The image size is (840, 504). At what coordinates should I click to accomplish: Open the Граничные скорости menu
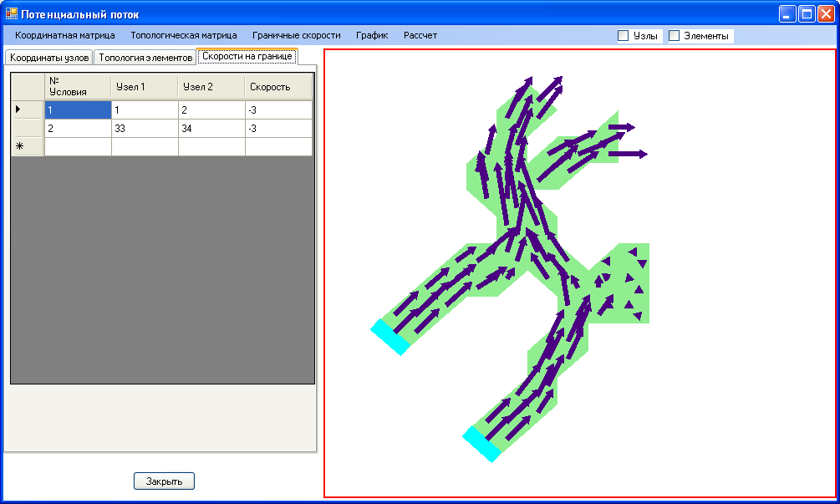(x=296, y=35)
